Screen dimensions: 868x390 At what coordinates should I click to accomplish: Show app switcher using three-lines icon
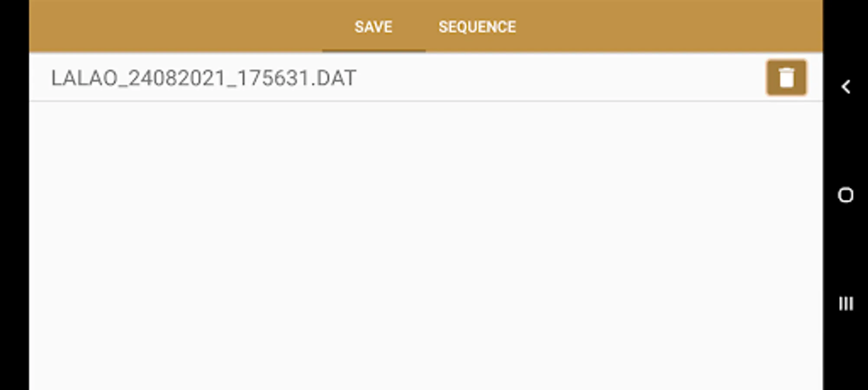(845, 303)
